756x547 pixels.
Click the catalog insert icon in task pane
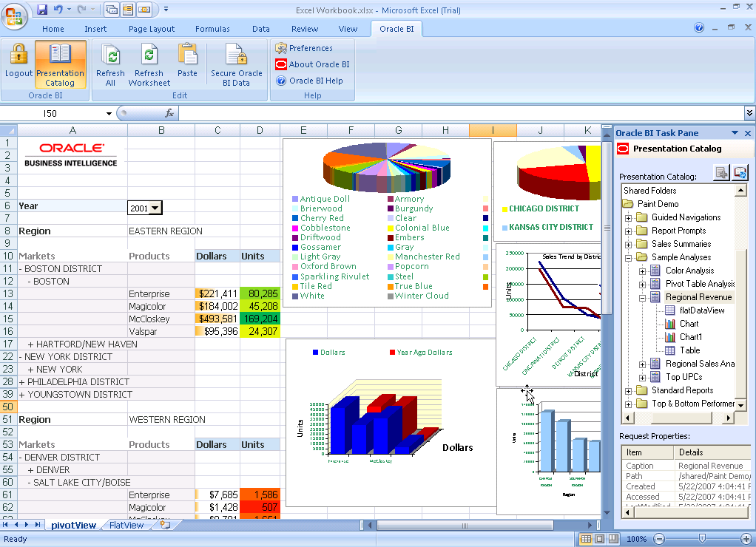[722, 172]
